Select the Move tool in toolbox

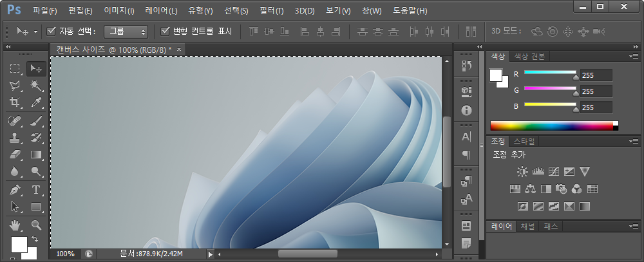pyautogui.click(x=36, y=69)
